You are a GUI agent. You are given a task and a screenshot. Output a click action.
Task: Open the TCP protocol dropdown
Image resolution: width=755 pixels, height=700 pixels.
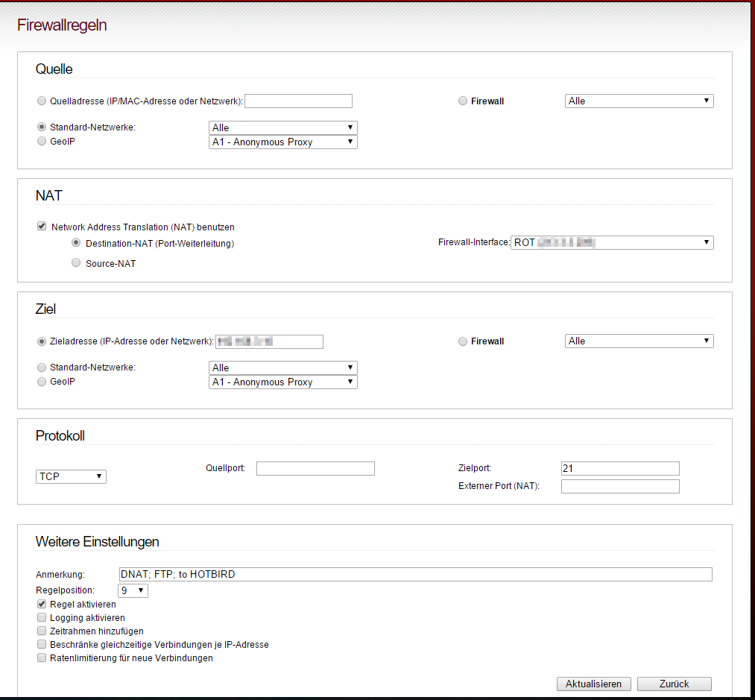click(71, 476)
